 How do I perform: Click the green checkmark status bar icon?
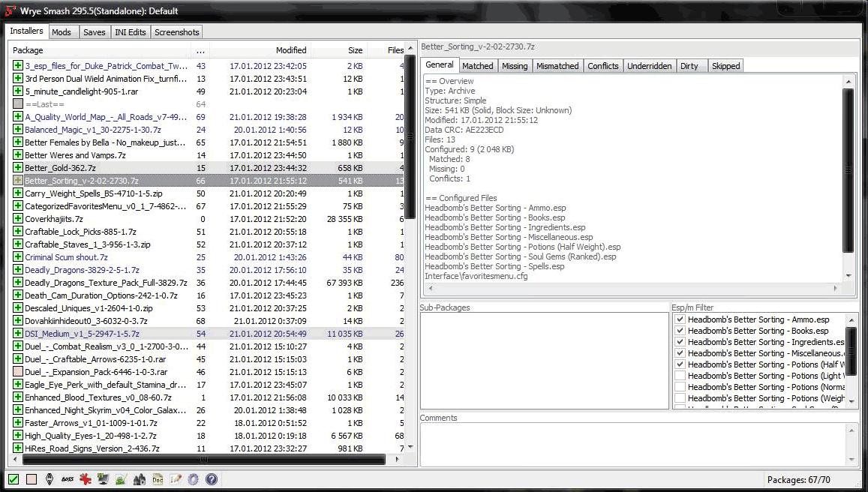click(x=14, y=479)
